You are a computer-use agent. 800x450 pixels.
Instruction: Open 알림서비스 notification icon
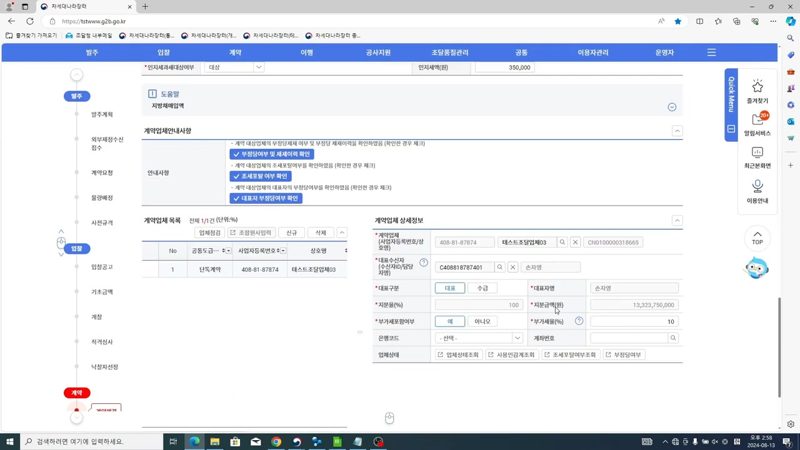pyautogui.click(x=757, y=124)
